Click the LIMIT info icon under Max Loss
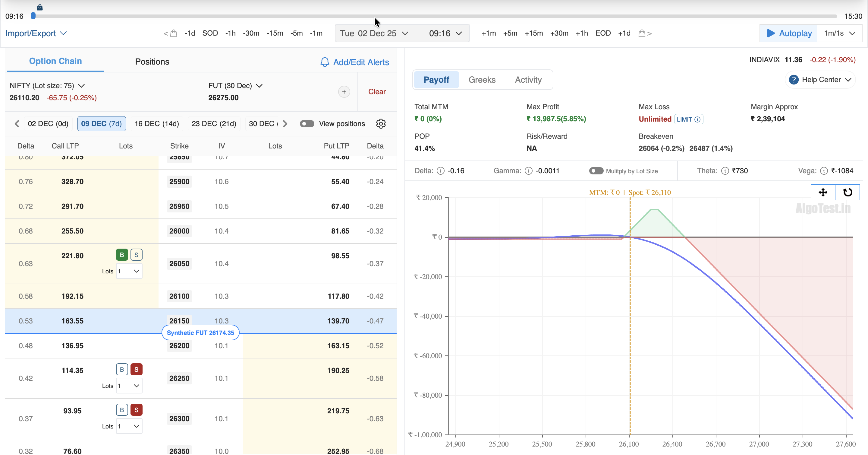Screen dimensions: 868x455 697,119
